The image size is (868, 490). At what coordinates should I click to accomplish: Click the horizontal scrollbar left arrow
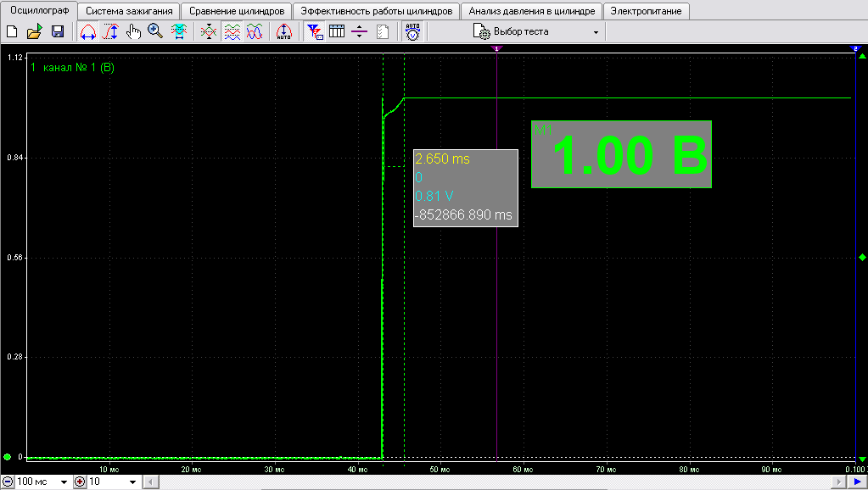pyautogui.click(x=150, y=482)
